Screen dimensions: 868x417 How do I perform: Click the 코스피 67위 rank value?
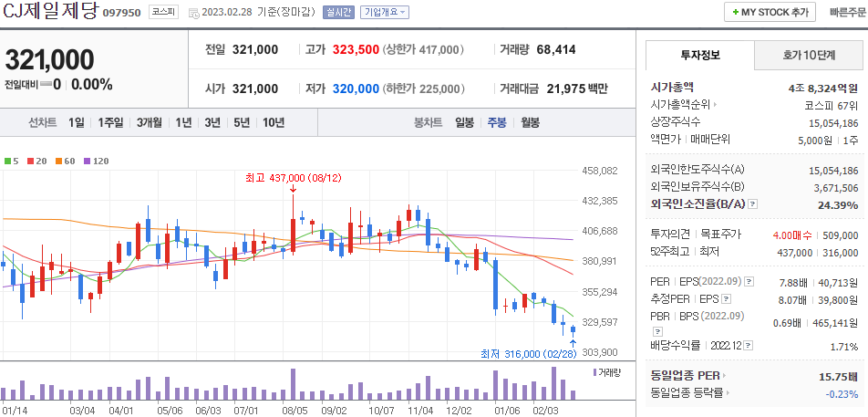832,104
